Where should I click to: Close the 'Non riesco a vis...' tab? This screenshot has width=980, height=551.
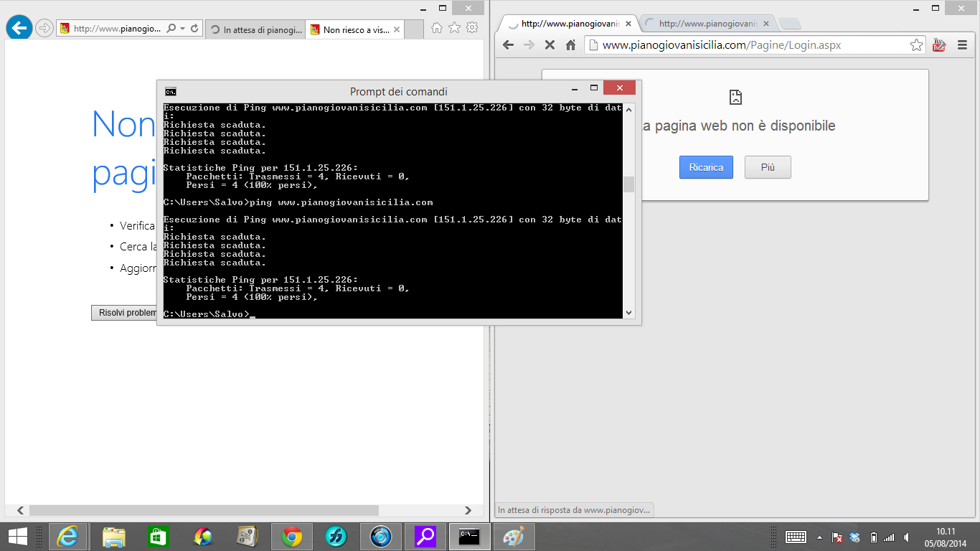coord(397,30)
